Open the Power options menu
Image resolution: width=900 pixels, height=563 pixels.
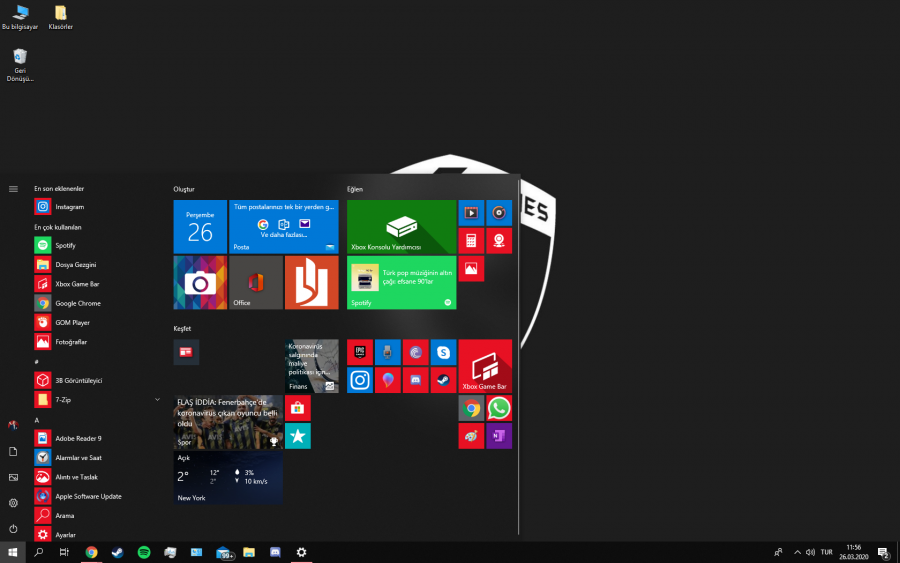(x=13, y=528)
